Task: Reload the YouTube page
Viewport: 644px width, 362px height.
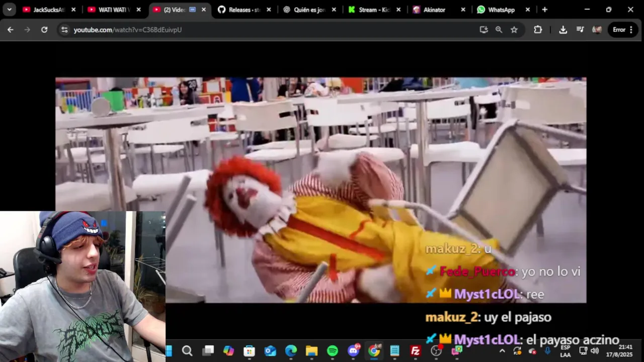Action: click(44, 30)
